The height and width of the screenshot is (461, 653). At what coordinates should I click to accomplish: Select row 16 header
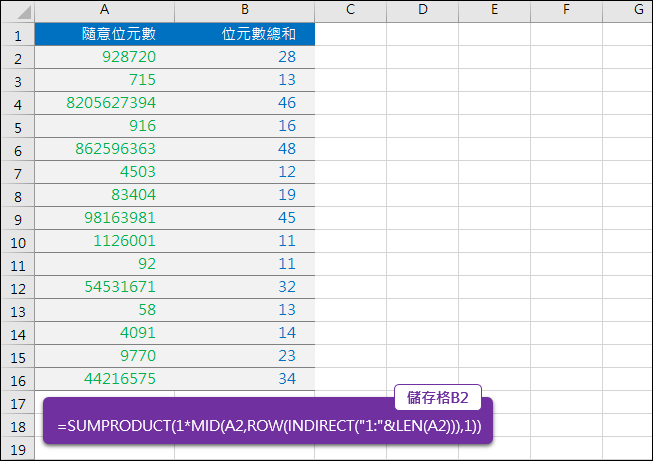pos(18,379)
